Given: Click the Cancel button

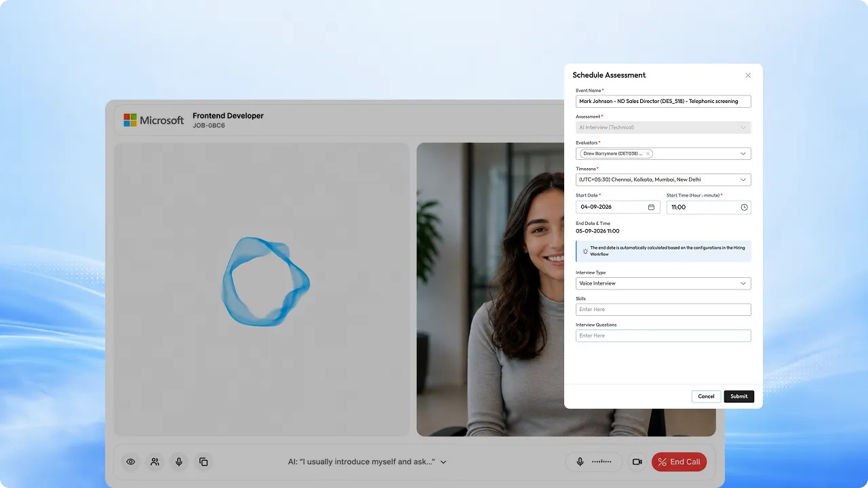Looking at the screenshot, I should click(x=706, y=396).
